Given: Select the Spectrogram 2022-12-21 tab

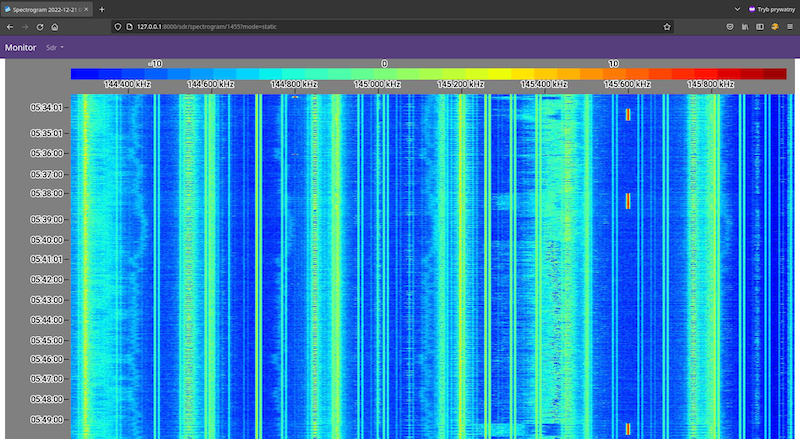Looking at the screenshot, I should coord(46,9).
